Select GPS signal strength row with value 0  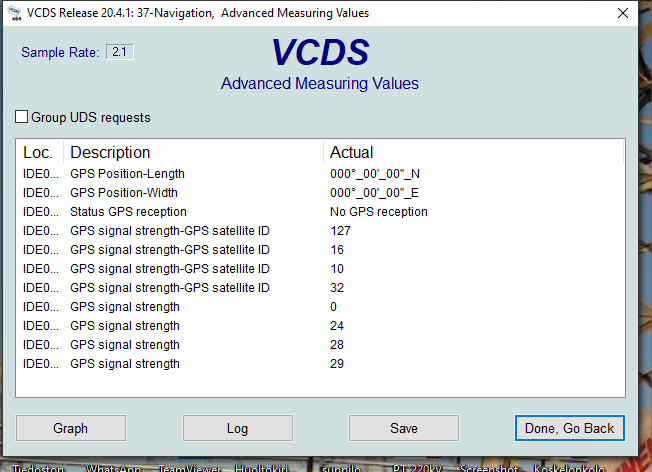click(x=320, y=307)
